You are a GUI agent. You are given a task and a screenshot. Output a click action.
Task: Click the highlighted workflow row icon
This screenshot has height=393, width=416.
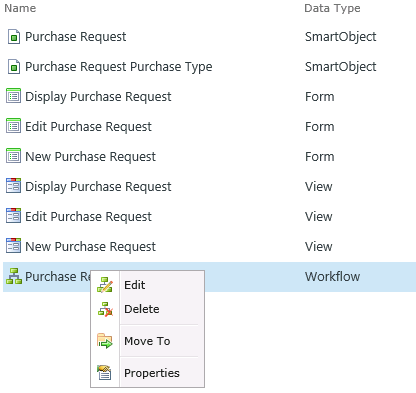coord(14,276)
